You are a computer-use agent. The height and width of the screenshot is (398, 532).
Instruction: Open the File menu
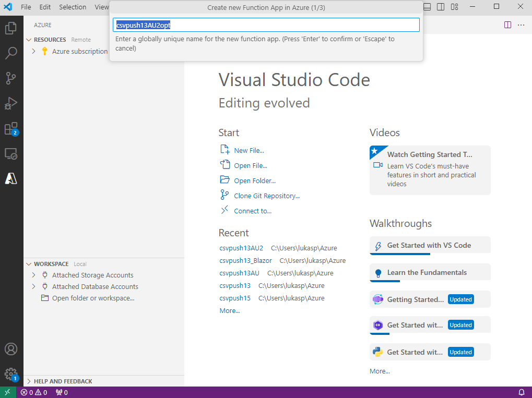pyautogui.click(x=26, y=7)
